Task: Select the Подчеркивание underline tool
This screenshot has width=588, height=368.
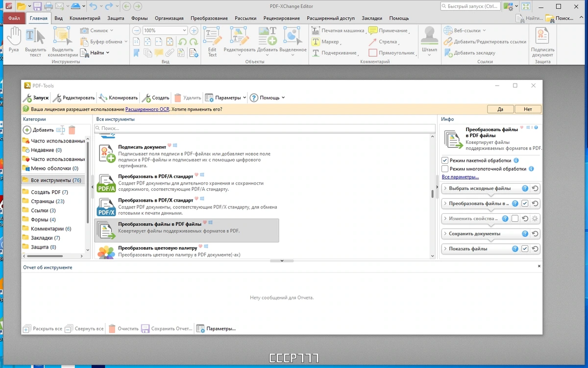Action: pyautogui.click(x=335, y=53)
